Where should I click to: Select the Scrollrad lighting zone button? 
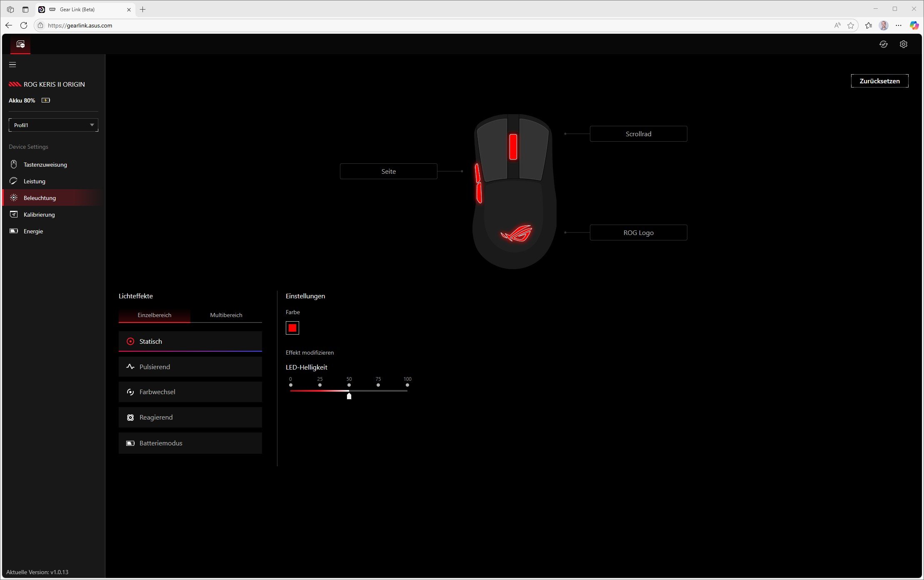tap(638, 134)
